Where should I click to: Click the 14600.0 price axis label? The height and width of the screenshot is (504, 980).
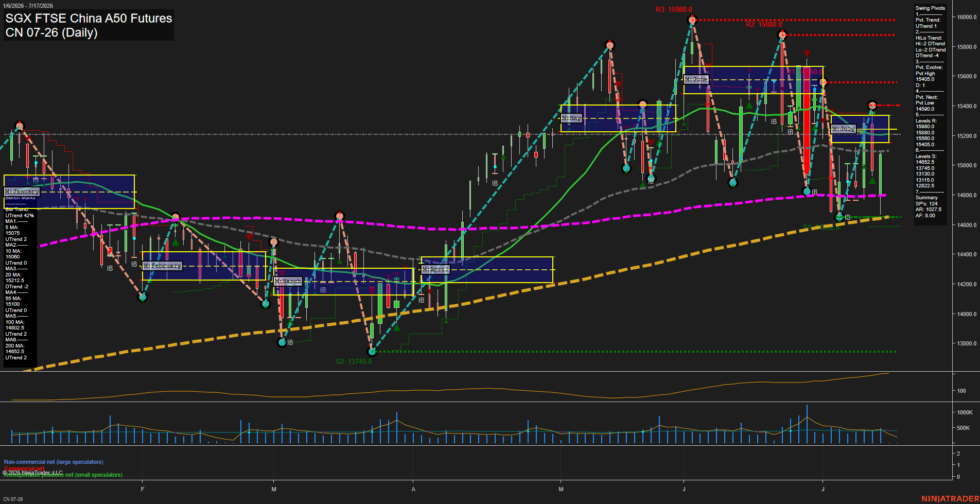(967, 225)
